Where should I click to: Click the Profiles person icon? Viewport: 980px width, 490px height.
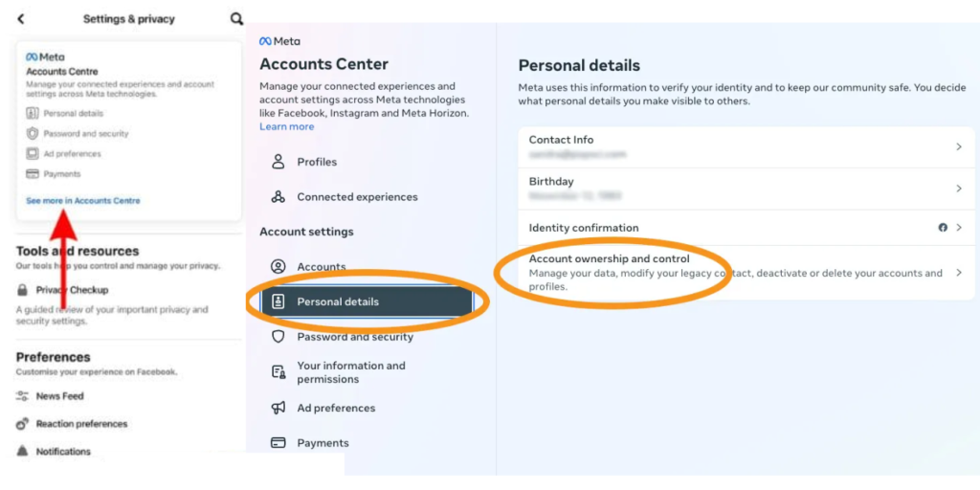click(x=278, y=162)
